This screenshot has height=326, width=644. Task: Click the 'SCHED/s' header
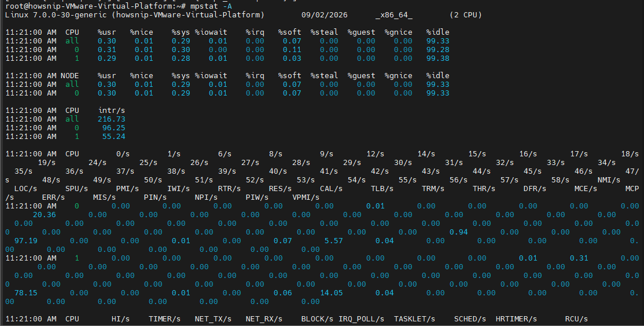[470, 319]
